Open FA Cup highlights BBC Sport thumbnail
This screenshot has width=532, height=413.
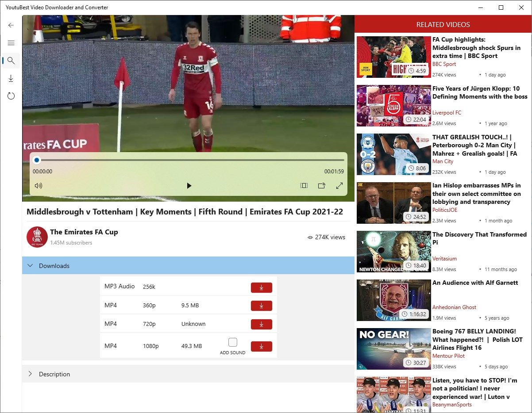pyautogui.click(x=394, y=57)
